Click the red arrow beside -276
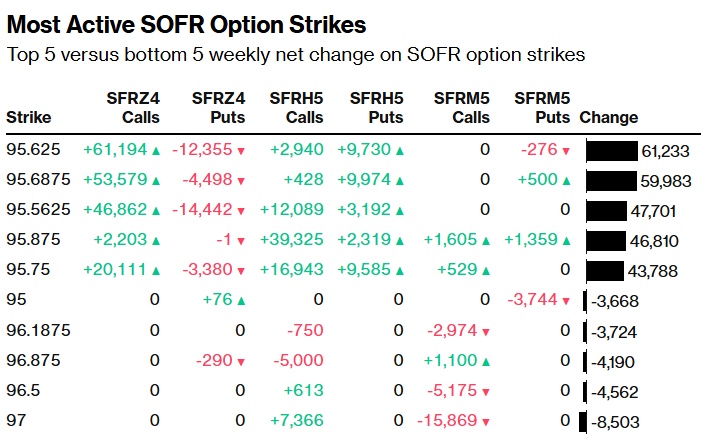The image size is (711, 442). point(566,151)
